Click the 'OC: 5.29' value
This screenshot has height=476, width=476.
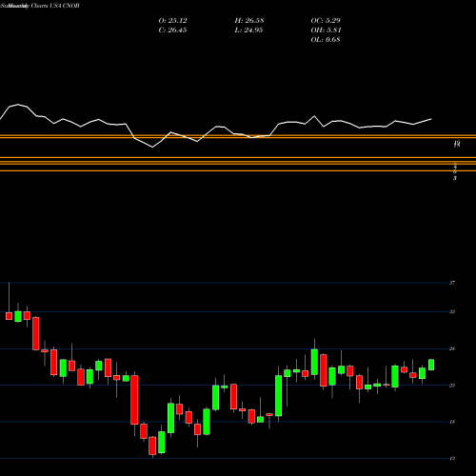click(326, 21)
